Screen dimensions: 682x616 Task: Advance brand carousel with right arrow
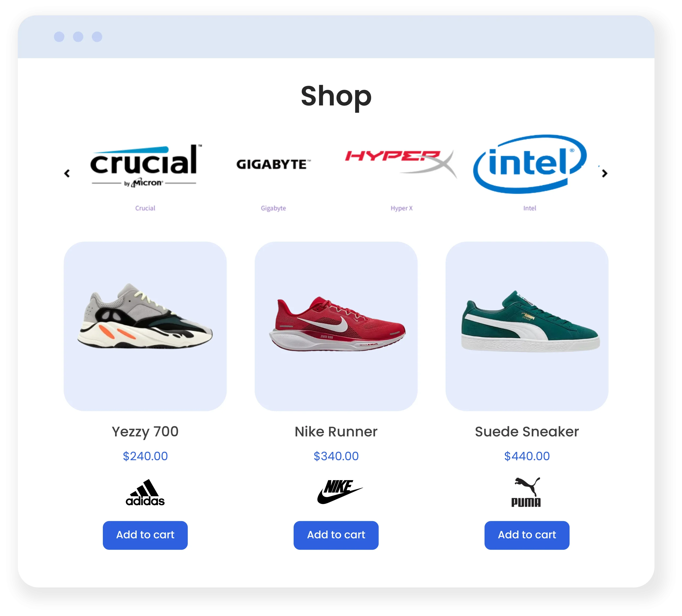pyautogui.click(x=604, y=174)
